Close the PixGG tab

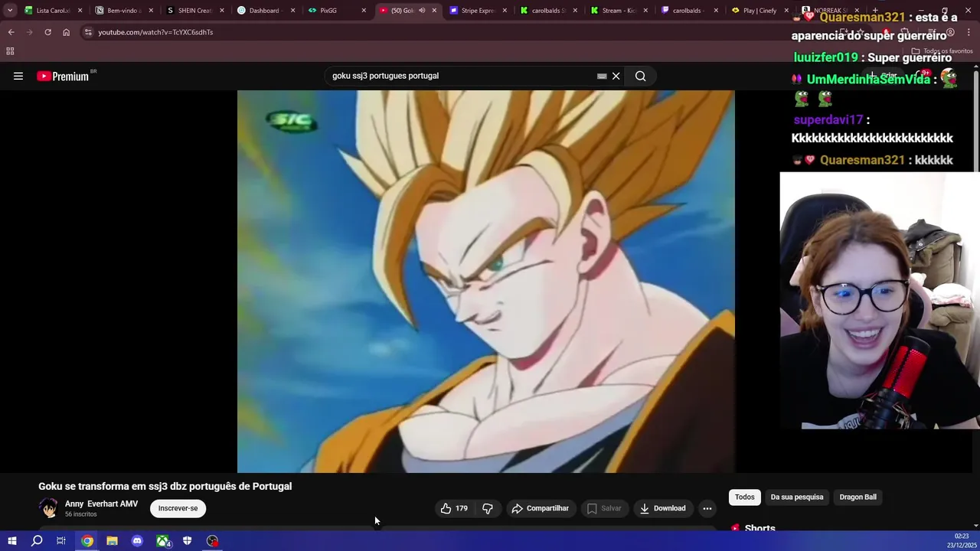click(x=364, y=11)
